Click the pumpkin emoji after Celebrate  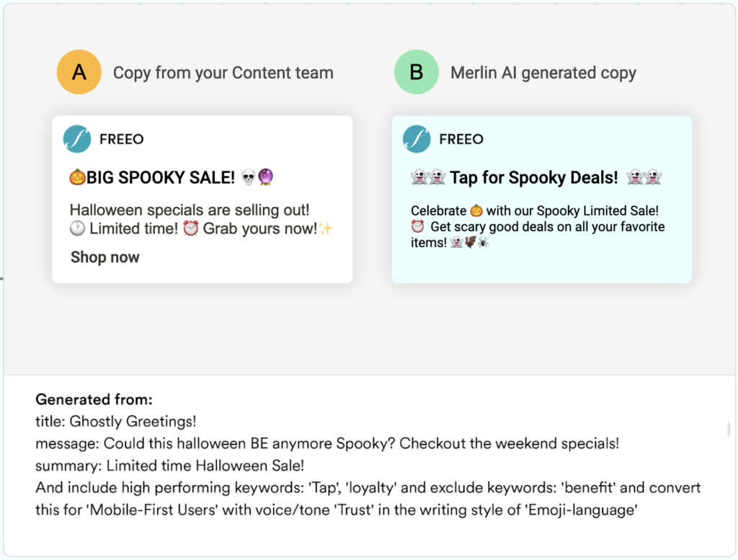(x=476, y=211)
